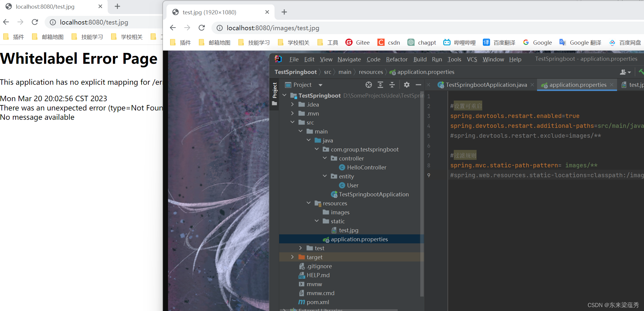The width and height of the screenshot is (644, 311).
Task: Open the csdn bookmark
Action: pyautogui.click(x=389, y=43)
